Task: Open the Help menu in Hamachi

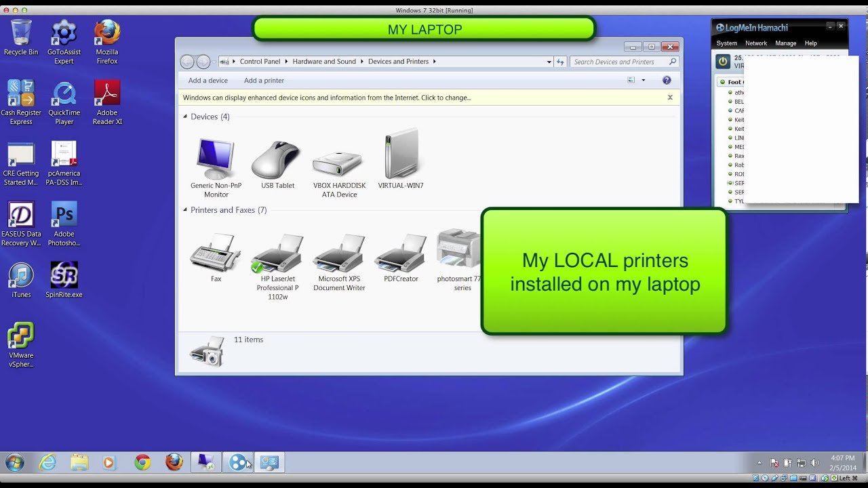Action: pos(810,43)
